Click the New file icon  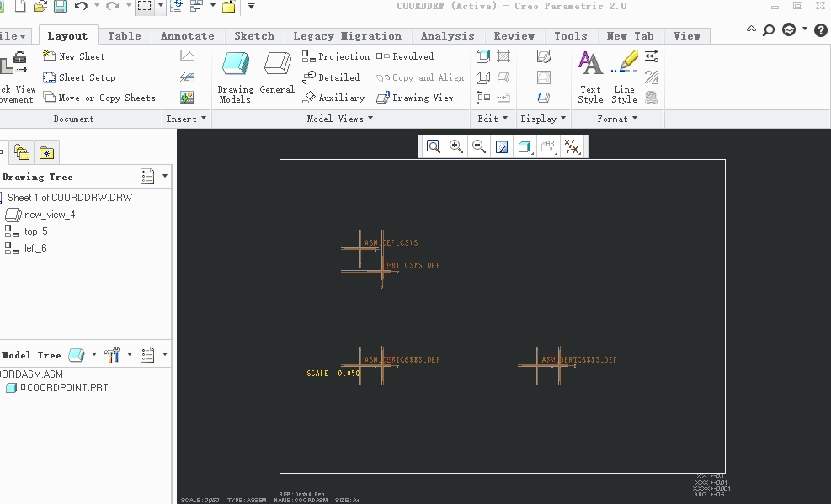20,7
